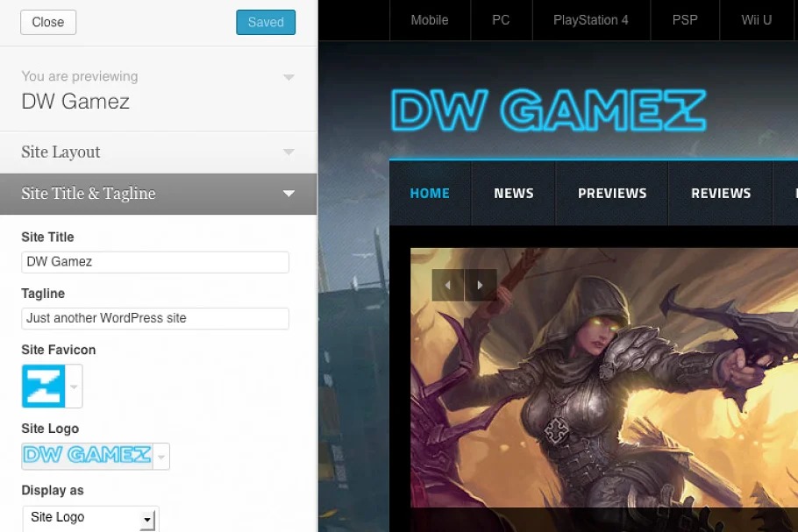Image resolution: width=798 pixels, height=532 pixels.
Task: Expand the Site Layout section
Action: coord(289,153)
